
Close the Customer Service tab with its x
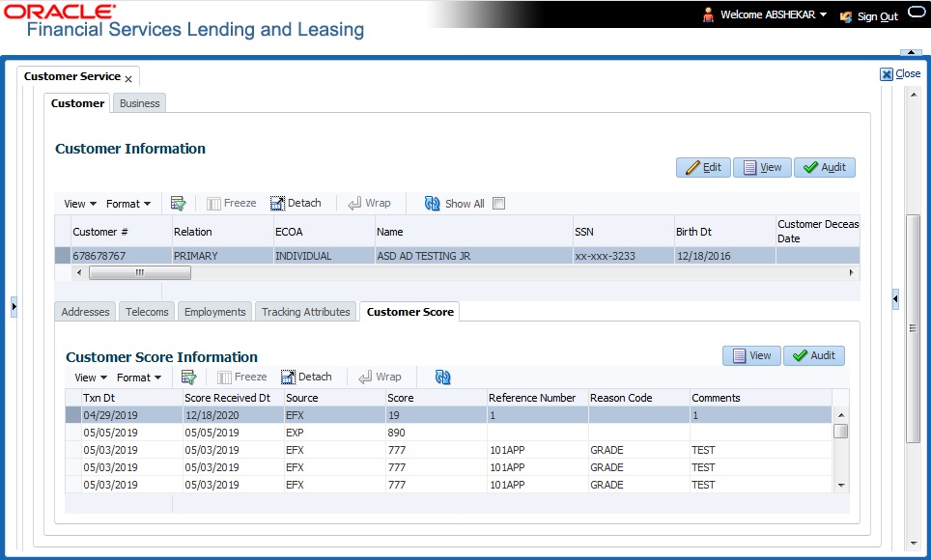pos(128,79)
